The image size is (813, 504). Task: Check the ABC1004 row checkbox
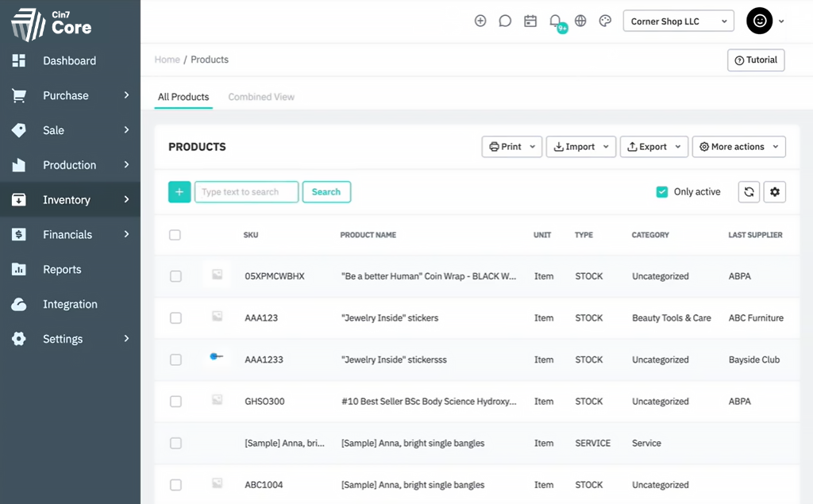tap(175, 485)
